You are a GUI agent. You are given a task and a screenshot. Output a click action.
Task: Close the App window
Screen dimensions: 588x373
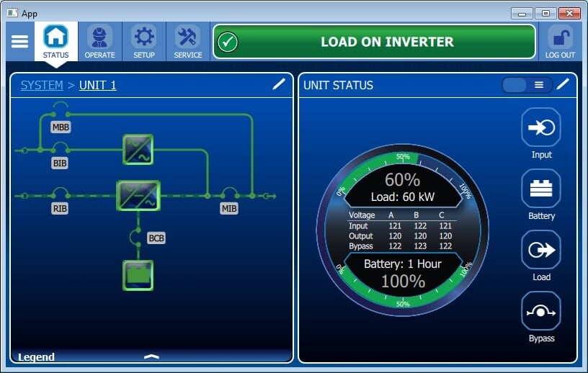(569, 14)
